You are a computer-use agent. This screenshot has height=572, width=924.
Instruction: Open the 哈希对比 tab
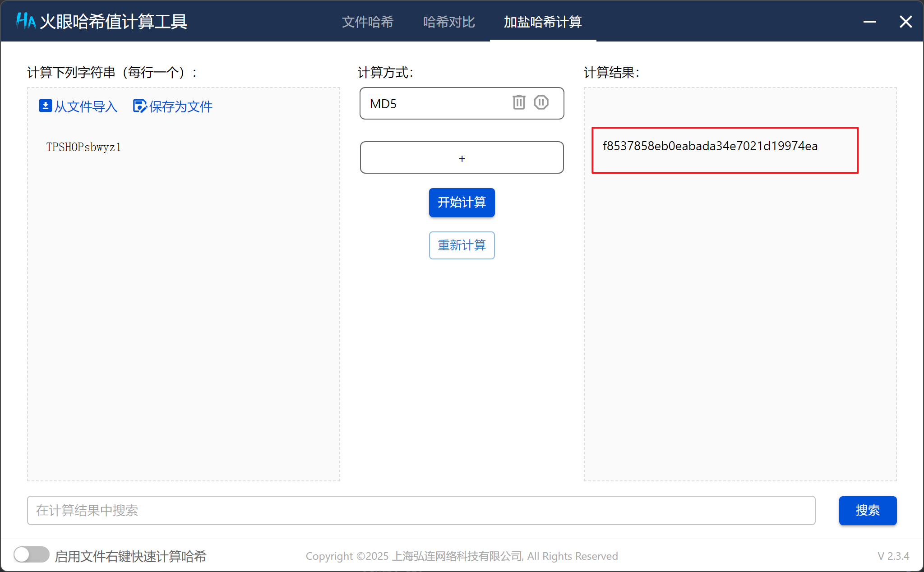click(x=449, y=22)
